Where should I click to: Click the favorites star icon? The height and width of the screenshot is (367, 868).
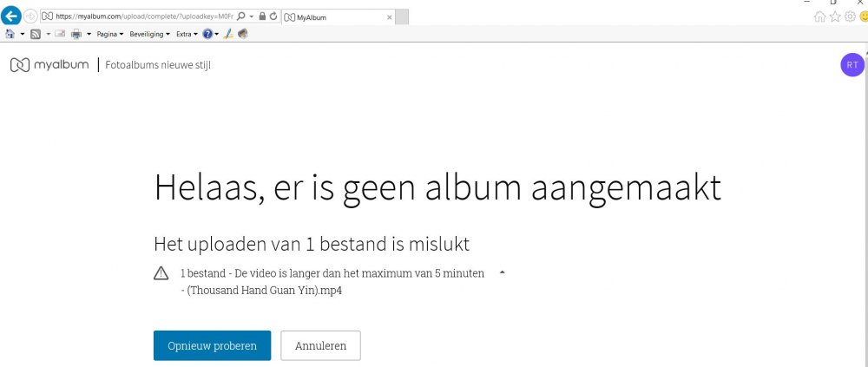pyautogui.click(x=835, y=16)
